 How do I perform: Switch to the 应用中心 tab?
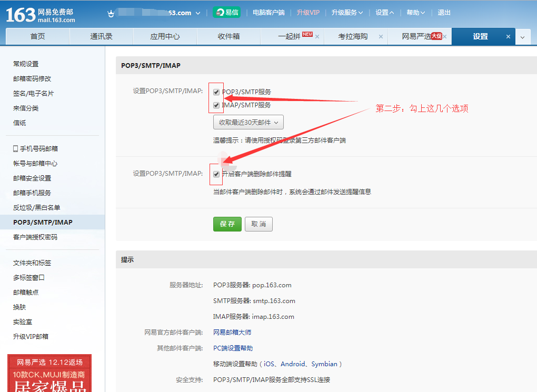click(165, 37)
